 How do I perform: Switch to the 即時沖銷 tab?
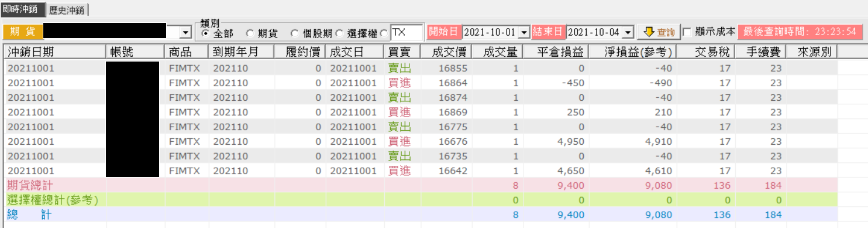(23, 9)
